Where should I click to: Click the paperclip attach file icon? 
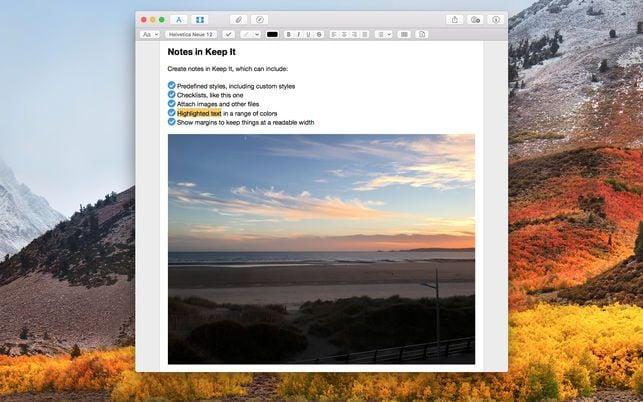coord(238,19)
